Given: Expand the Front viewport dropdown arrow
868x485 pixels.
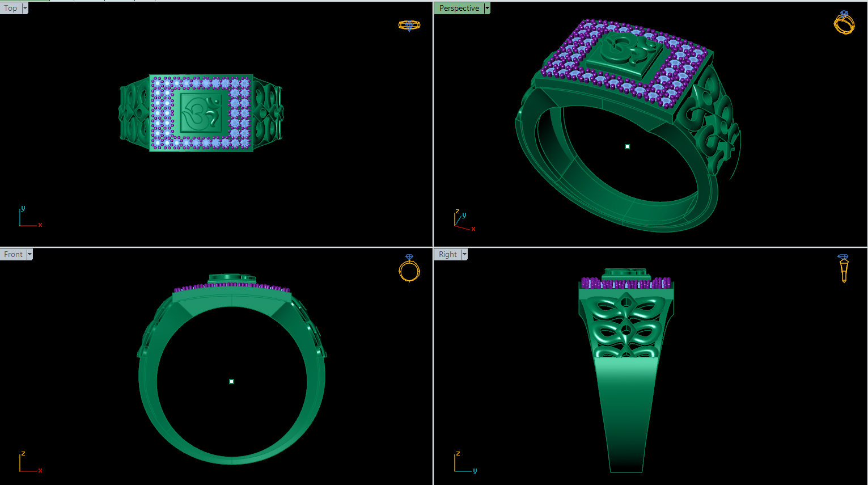Looking at the screenshot, I should click(x=29, y=255).
